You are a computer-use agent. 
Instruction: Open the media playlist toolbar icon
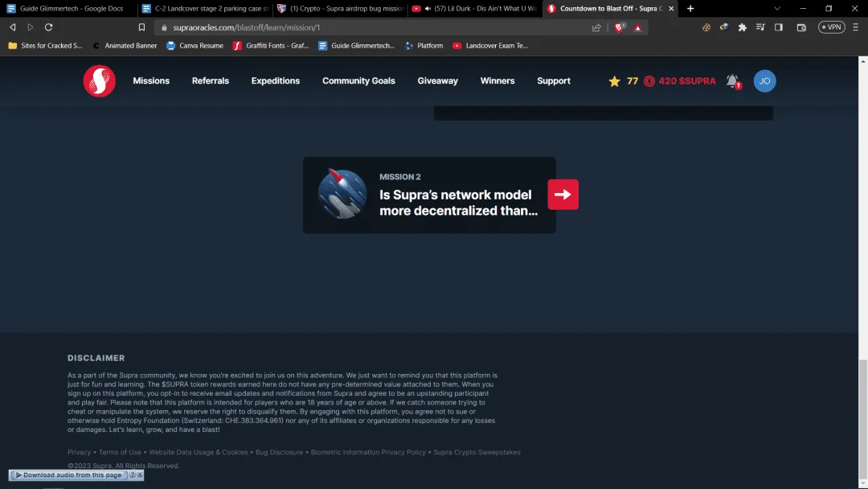coord(760,27)
